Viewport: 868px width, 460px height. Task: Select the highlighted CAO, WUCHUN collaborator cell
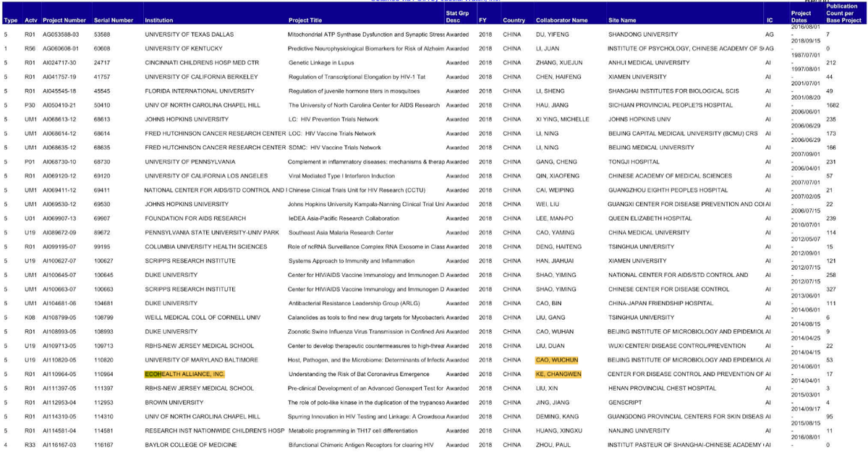coord(556,359)
